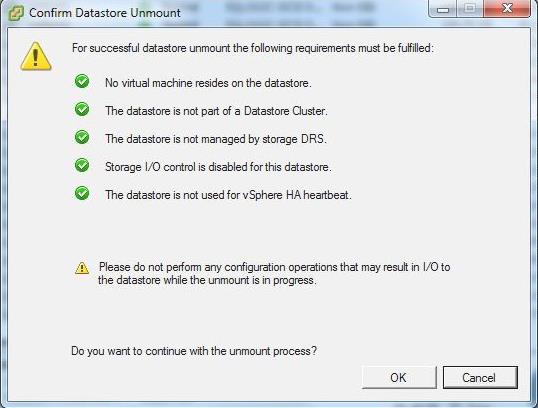
Task: Minimize the Confirm Datastore Unmount window
Action: (x=443, y=8)
